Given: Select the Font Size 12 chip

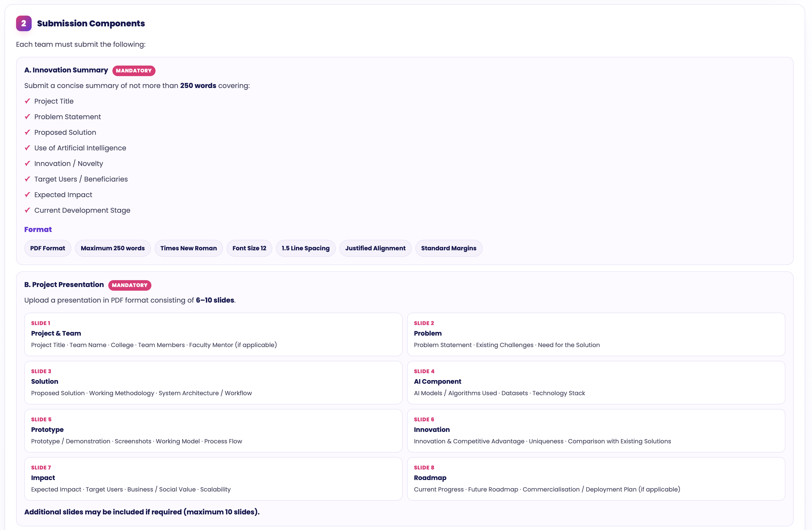Looking at the screenshot, I should click(249, 248).
